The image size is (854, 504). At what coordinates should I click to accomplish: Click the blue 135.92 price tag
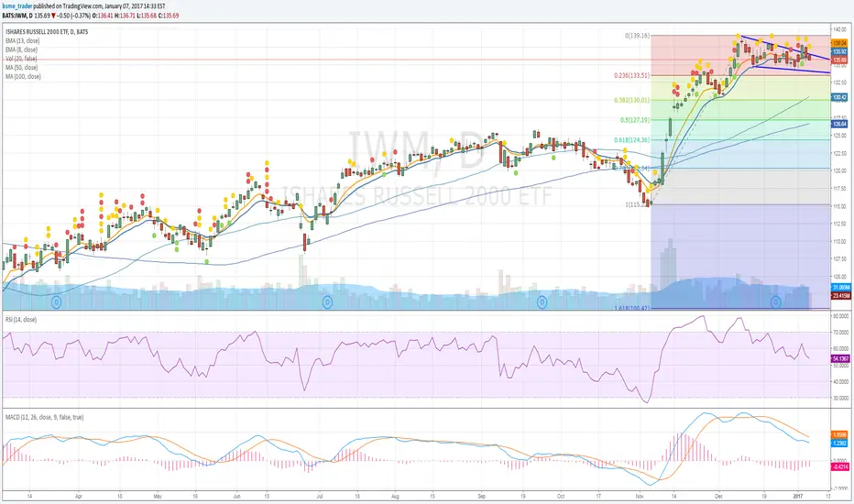(x=839, y=51)
